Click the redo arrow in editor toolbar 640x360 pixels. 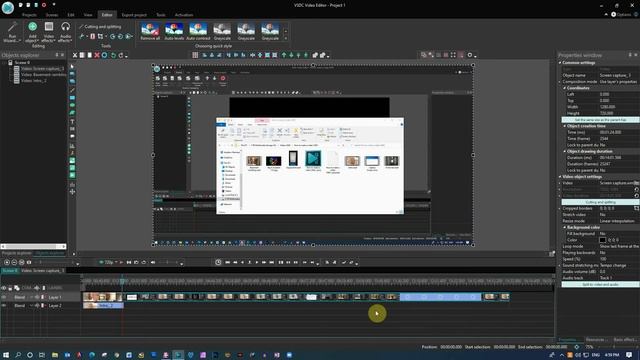pos(121,55)
